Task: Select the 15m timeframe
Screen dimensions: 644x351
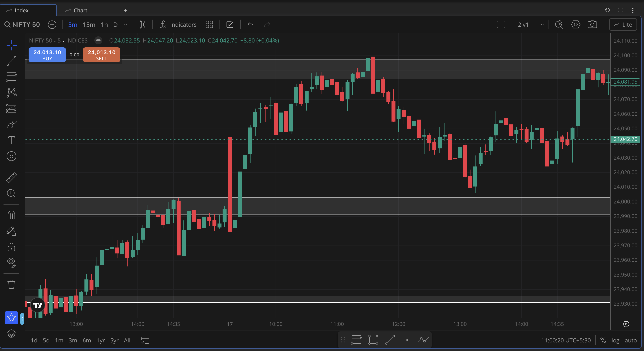Action: [89, 24]
